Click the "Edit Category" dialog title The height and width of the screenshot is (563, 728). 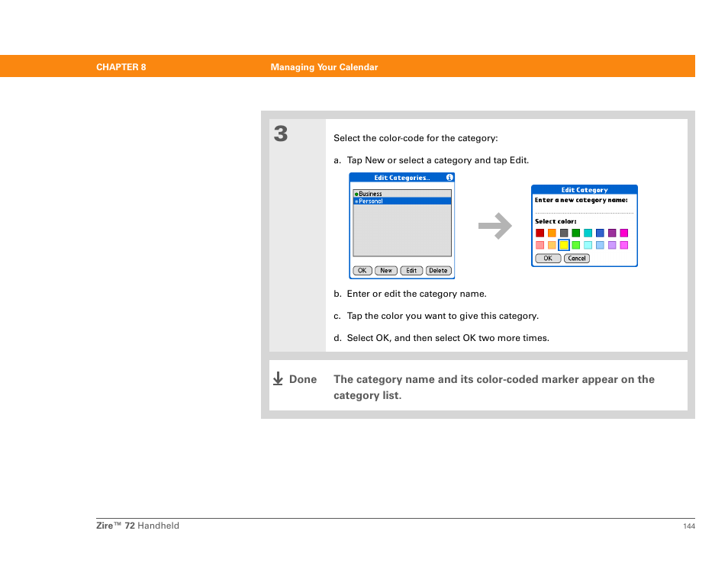(x=584, y=190)
